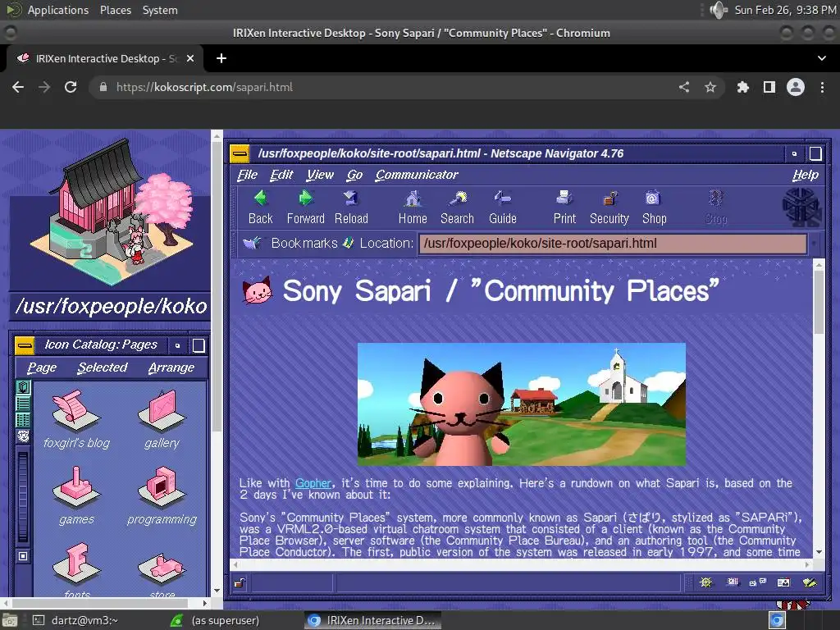Open the Applications menu in top panel

pyautogui.click(x=58, y=10)
